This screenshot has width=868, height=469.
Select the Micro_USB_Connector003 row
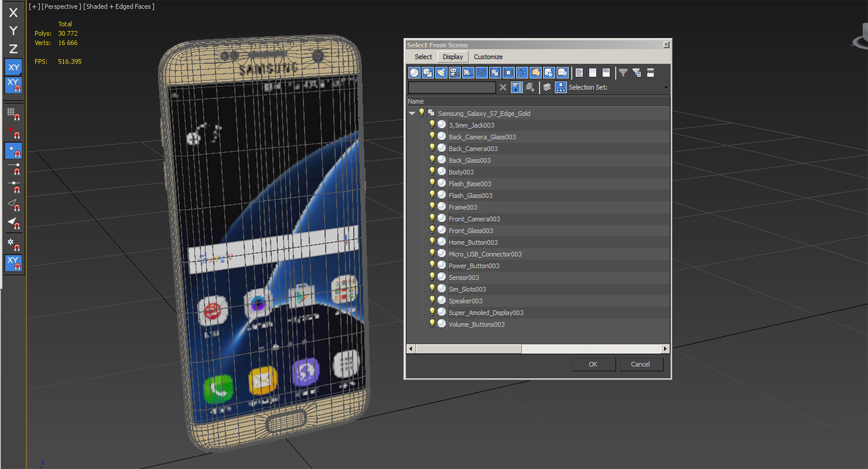[x=538, y=254]
